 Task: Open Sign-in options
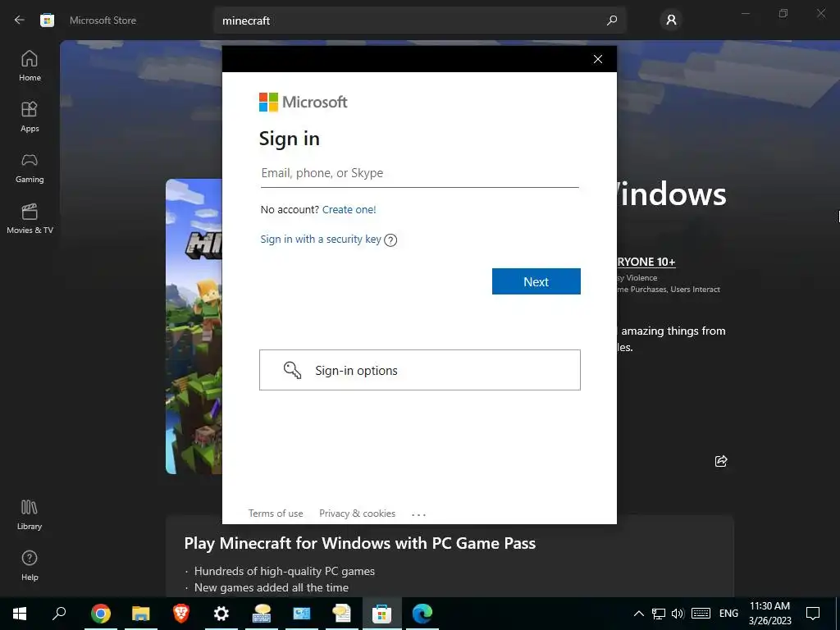[419, 370]
